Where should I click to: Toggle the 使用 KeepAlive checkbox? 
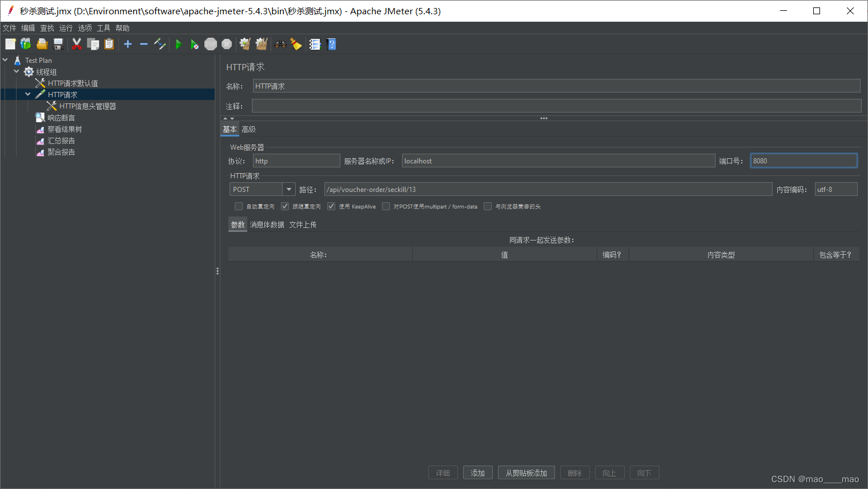[x=331, y=206]
